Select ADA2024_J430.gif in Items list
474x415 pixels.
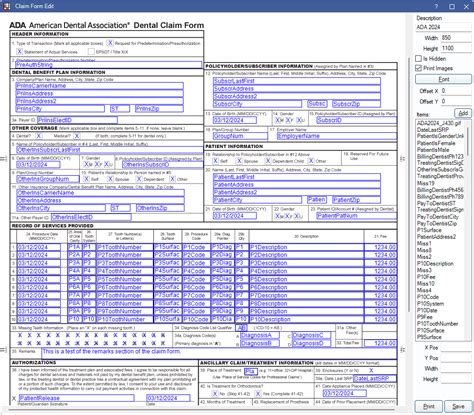439,123
